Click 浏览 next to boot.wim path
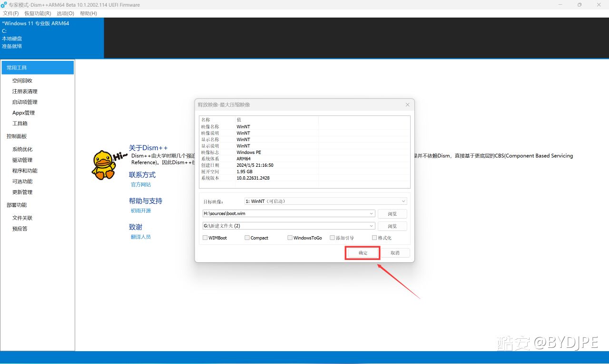This screenshot has width=609, height=364. (x=392, y=214)
